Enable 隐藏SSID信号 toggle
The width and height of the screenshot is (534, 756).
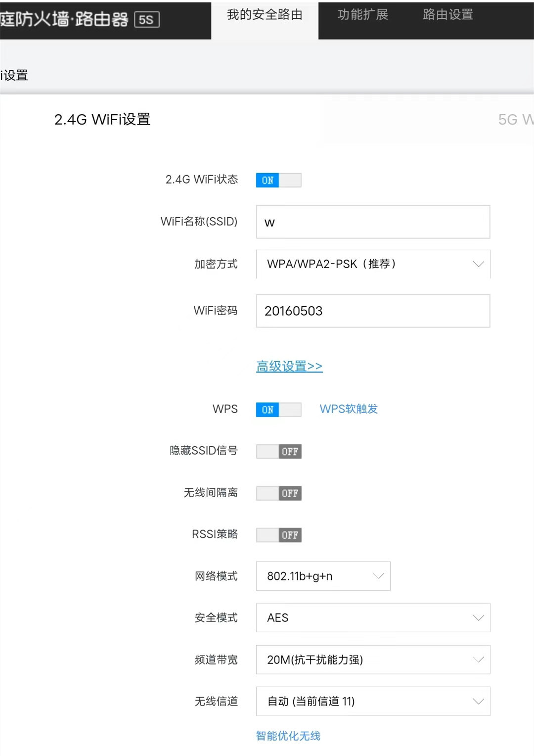pos(278,451)
